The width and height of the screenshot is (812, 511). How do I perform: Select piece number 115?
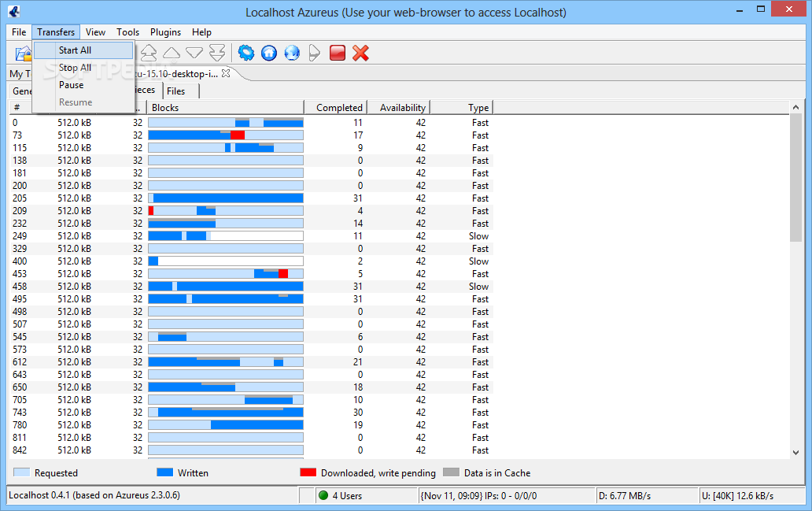tap(20, 148)
